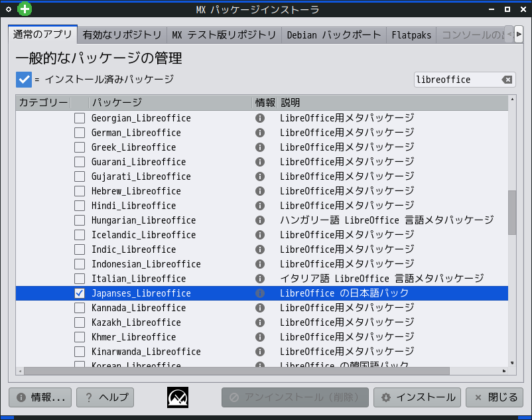Switch to MX テスト版リポジトリ tab
532x420 pixels.
(224, 35)
